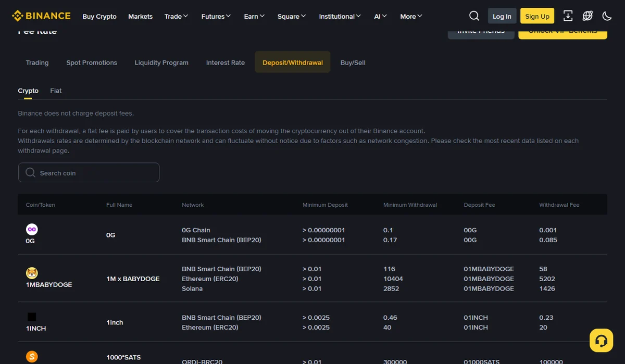Click the Coin/Token column header
This screenshot has width=625, height=364.
pyautogui.click(x=40, y=205)
